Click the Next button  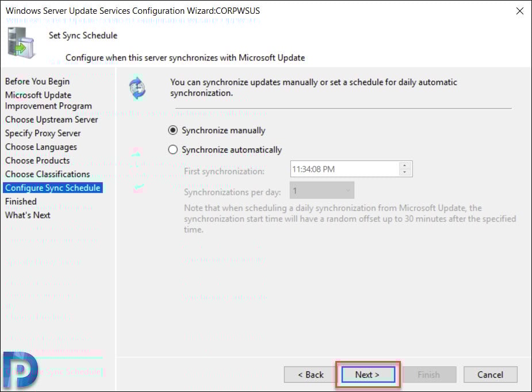368,375
